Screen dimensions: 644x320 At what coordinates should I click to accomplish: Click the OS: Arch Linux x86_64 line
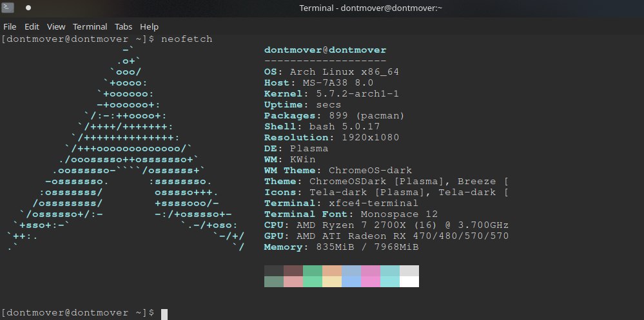[331, 72]
